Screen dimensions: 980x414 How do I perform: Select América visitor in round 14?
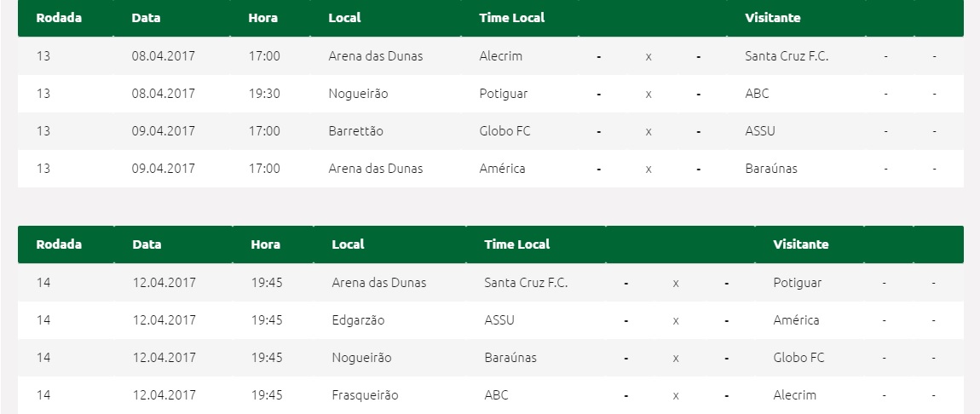[796, 320]
